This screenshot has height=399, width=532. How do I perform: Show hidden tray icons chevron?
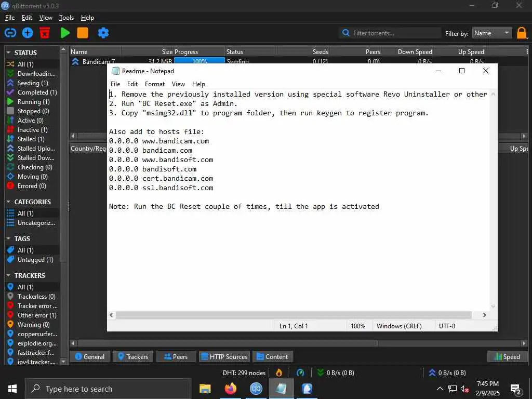pos(440,389)
